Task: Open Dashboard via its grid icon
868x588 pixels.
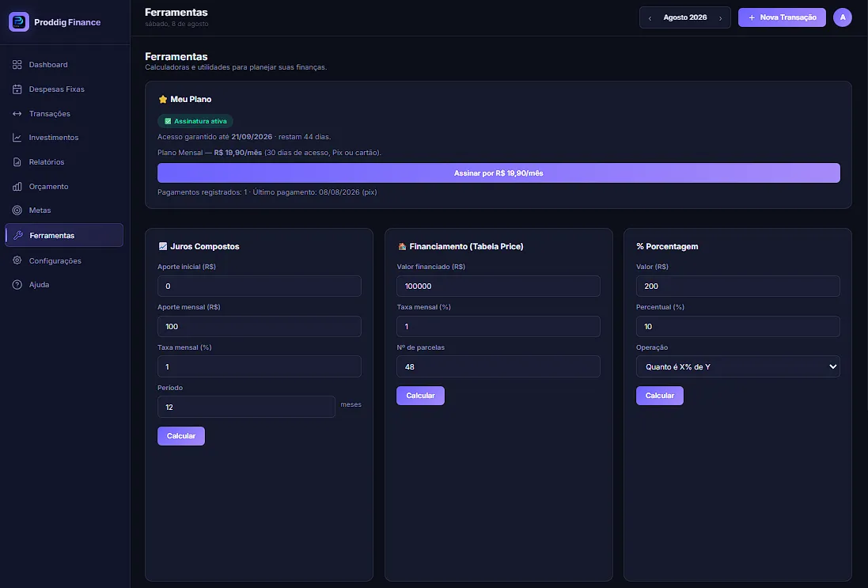Action: (x=17, y=65)
